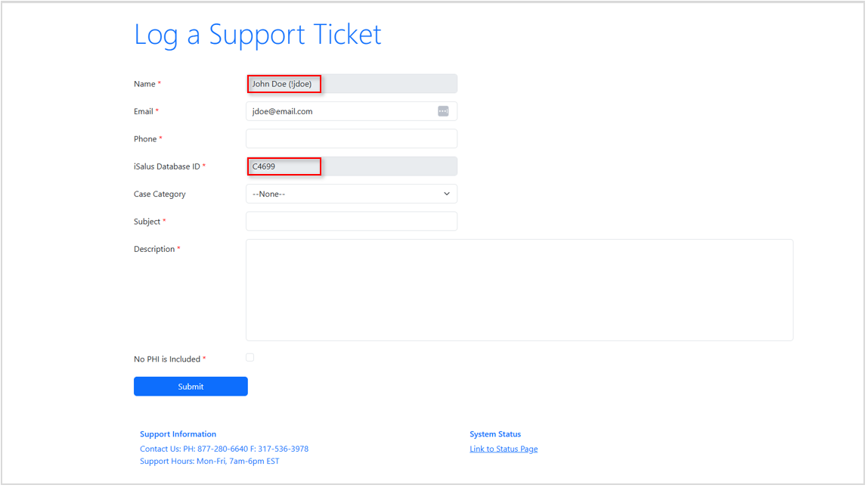Click the Case Category label text
The height and width of the screenshot is (488, 868).
click(x=160, y=194)
